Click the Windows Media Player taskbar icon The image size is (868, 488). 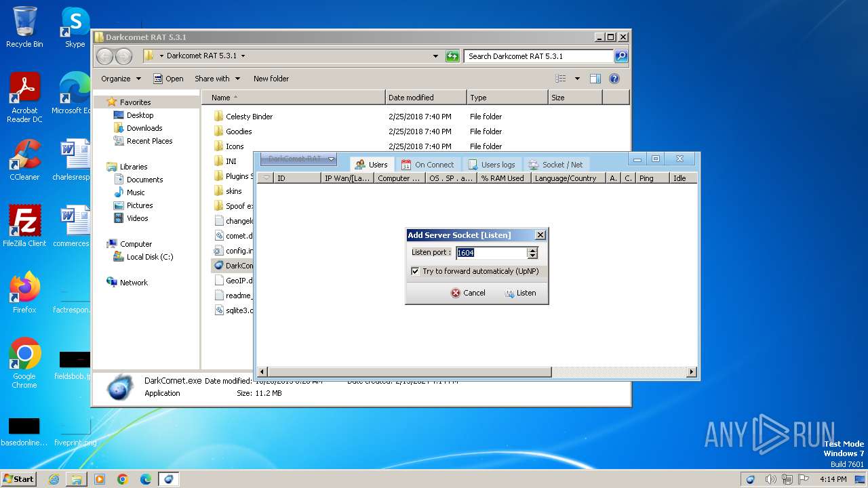(100, 479)
